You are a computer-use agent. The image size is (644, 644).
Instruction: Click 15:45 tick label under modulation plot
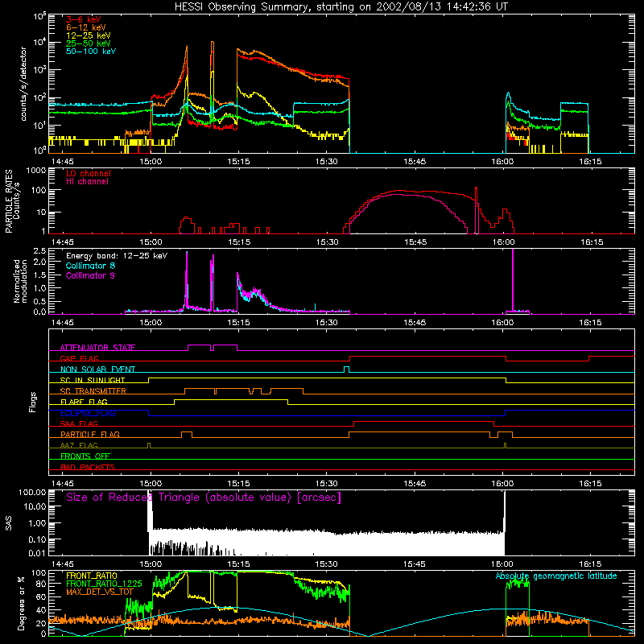pos(415,323)
